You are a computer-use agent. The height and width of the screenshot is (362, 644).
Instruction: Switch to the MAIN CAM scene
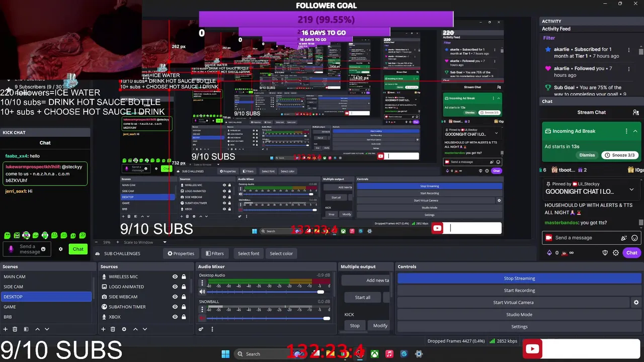pos(46,277)
